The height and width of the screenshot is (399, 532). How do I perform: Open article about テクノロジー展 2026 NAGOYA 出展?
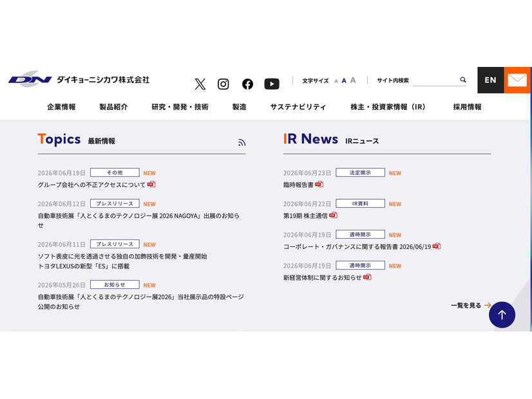[138, 220]
